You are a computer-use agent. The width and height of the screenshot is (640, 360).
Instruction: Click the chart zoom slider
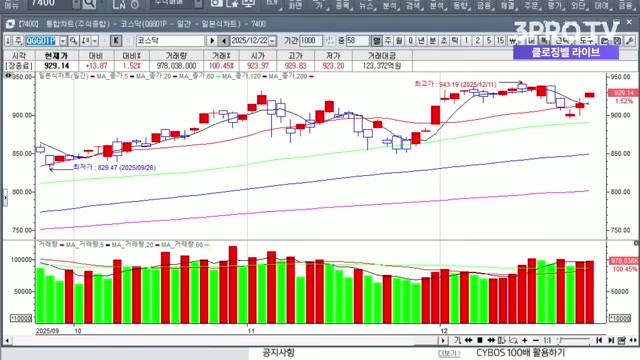pos(574,340)
